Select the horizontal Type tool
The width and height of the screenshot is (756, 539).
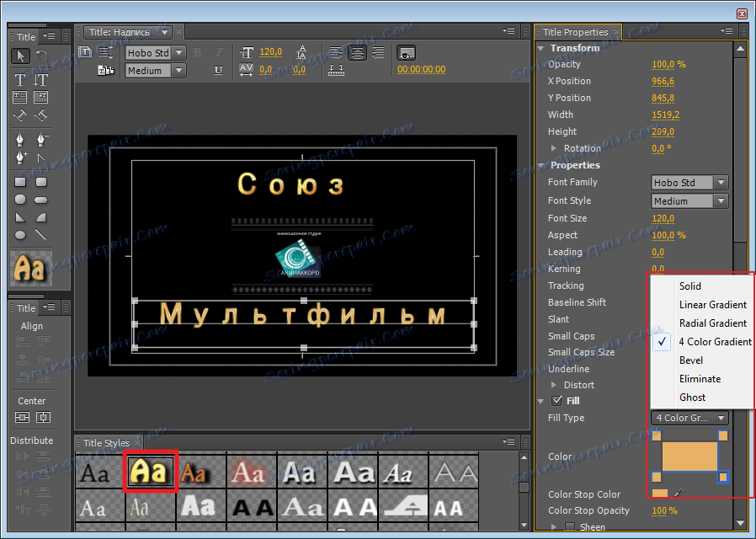20,79
